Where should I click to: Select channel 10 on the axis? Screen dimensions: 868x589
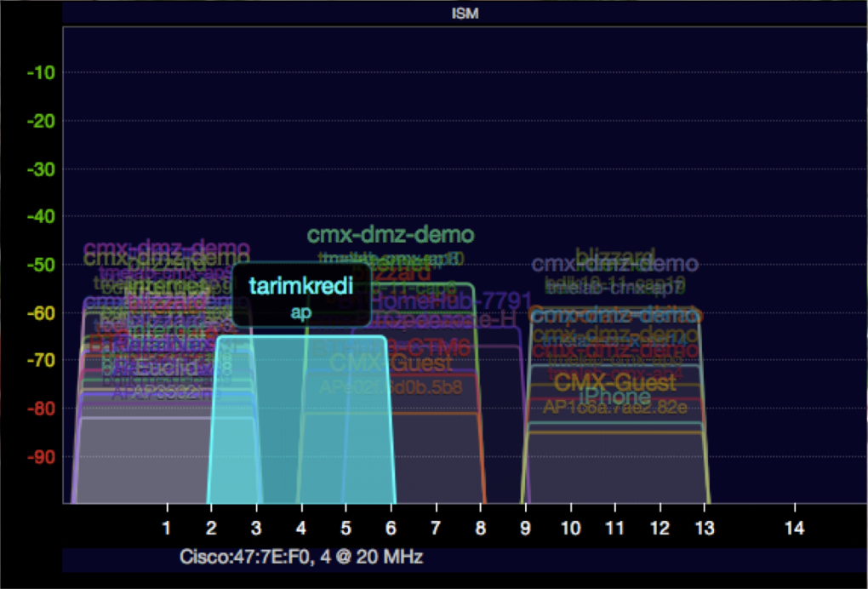pos(571,528)
